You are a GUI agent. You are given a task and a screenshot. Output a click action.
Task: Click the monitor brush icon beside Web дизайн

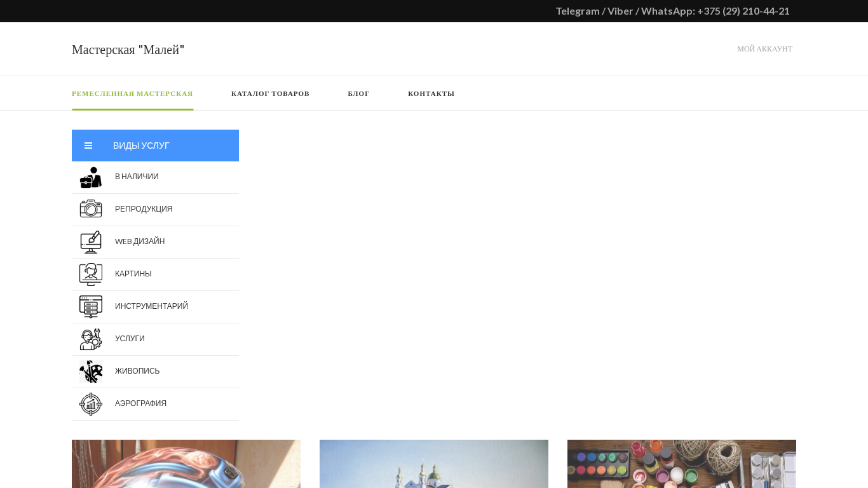pyautogui.click(x=91, y=242)
